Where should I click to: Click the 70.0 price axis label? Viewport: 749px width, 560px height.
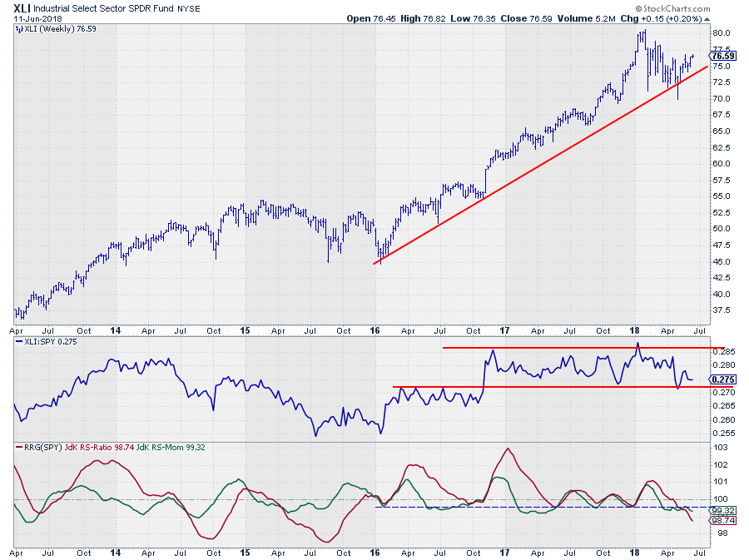[x=721, y=99]
